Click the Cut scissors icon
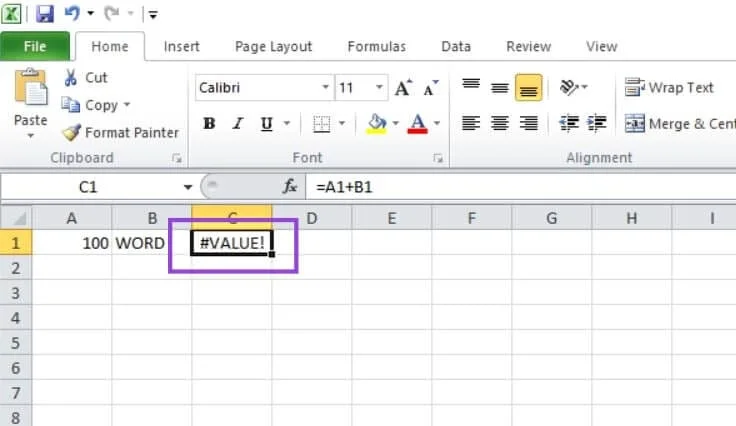Viewport: 736px width, 426px height. pyautogui.click(x=71, y=78)
